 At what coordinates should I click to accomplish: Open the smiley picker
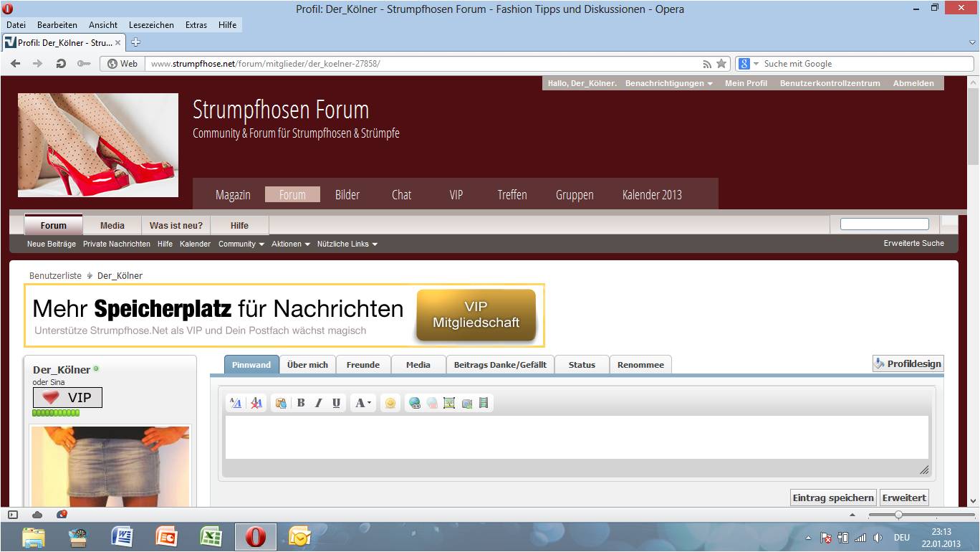(x=390, y=403)
